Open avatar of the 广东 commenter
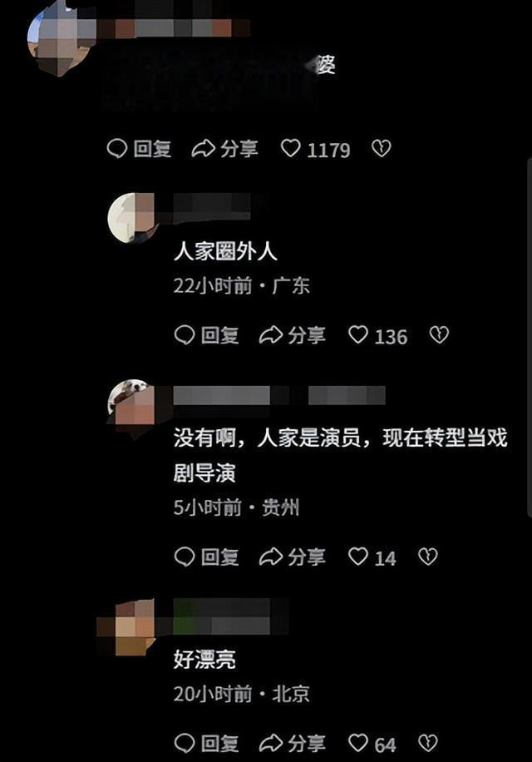Viewport: 532px width, 762px height. tap(132, 217)
